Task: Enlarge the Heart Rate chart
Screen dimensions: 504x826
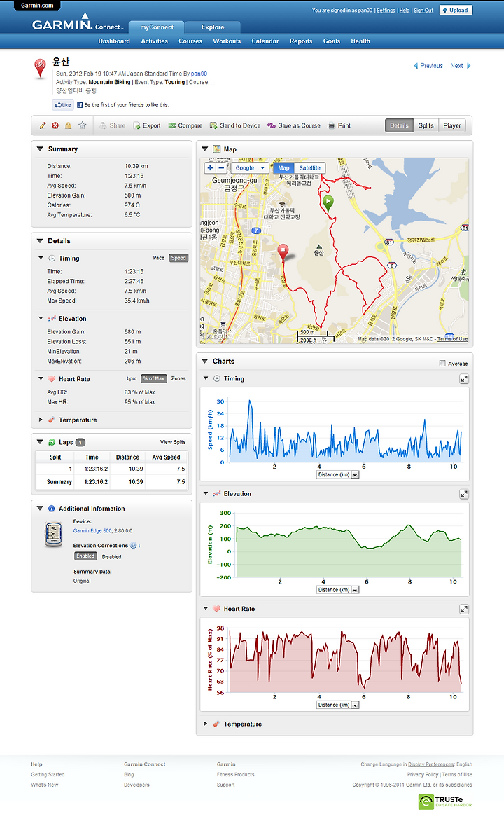Action: coord(464,609)
